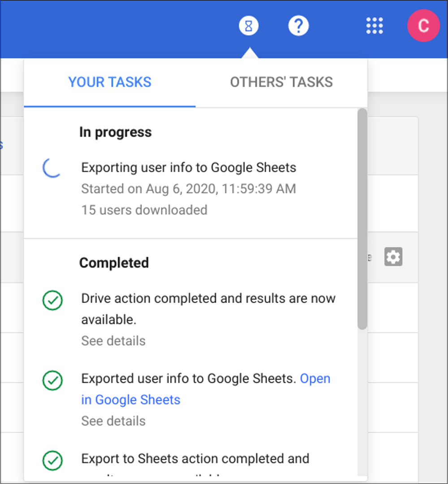Click green checkmark beside Drive action completed
The height and width of the screenshot is (484, 448).
coord(52,300)
